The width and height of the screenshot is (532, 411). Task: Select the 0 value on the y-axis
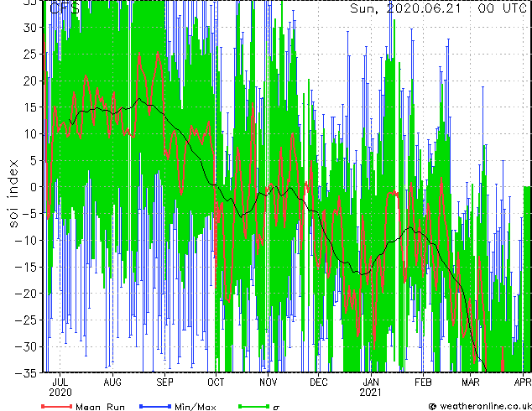[33, 187]
